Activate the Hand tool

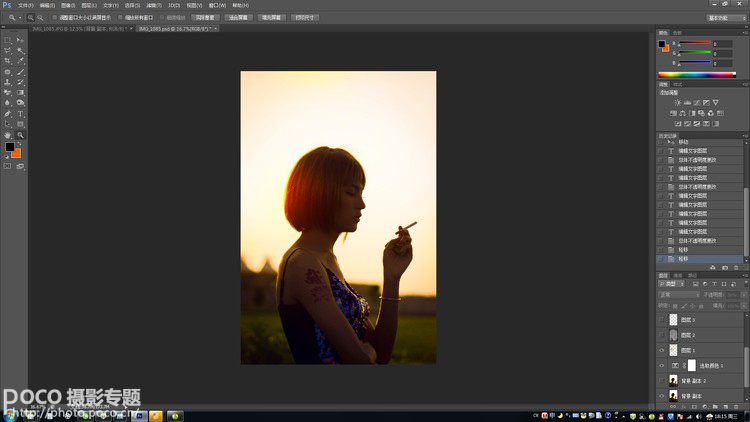7,135
